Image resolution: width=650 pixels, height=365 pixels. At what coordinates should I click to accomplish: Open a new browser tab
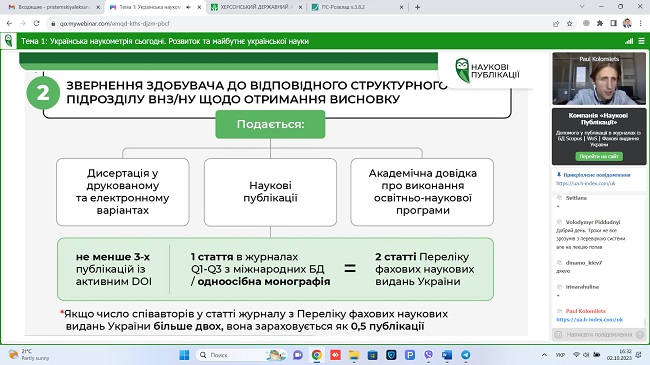pyautogui.click(x=417, y=7)
